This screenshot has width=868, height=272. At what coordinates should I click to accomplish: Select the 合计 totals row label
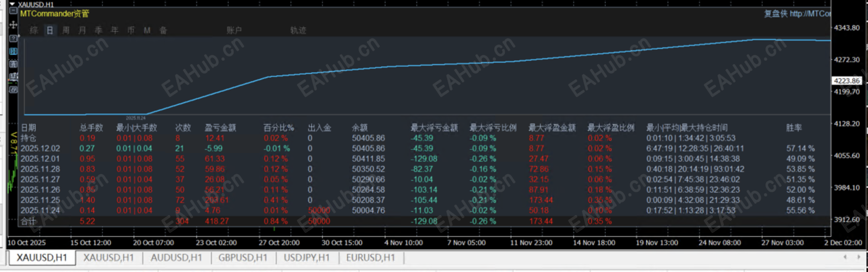tap(28, 221)
